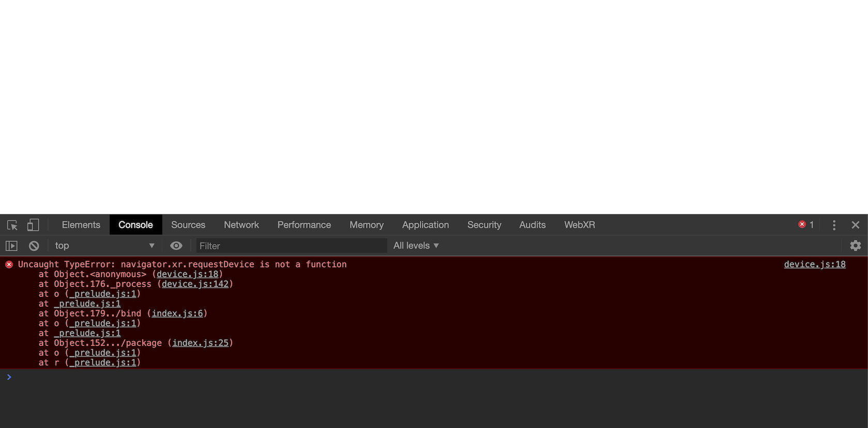Click the red error icon beside Uncaught TypeError
Viewport: 868px width, 428px height.
click(9, 265)
